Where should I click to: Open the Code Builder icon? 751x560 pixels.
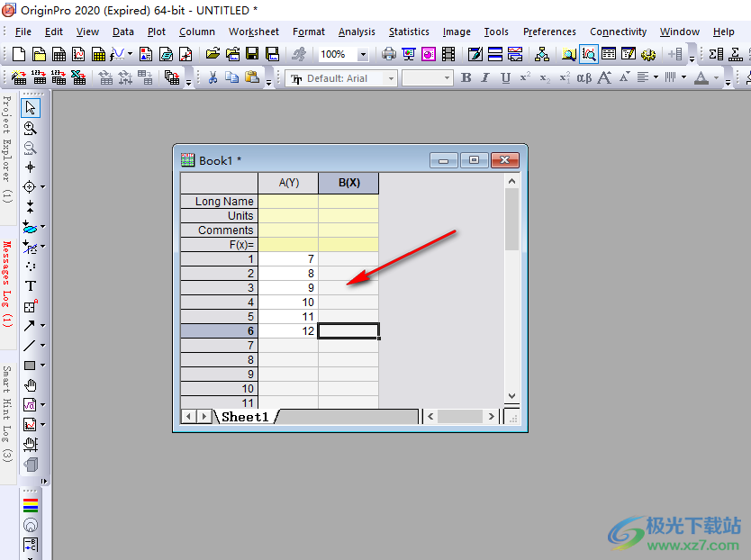click(475, 54)
